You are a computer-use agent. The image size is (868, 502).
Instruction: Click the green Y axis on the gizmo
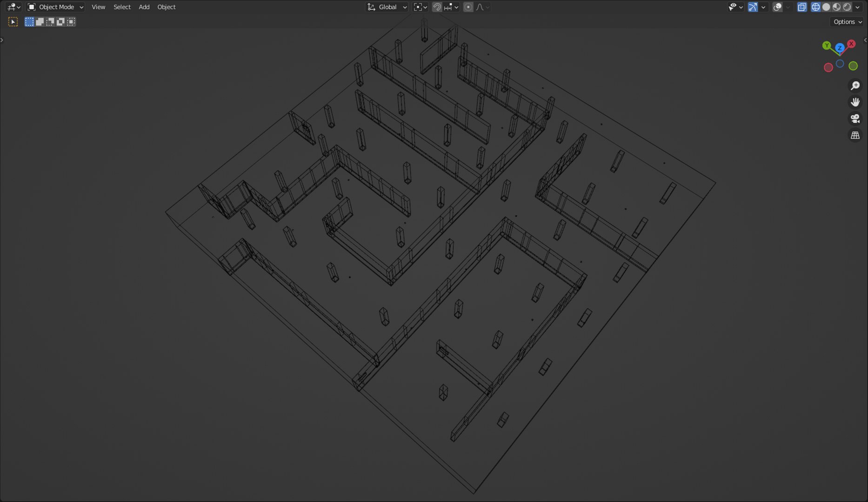827,46
